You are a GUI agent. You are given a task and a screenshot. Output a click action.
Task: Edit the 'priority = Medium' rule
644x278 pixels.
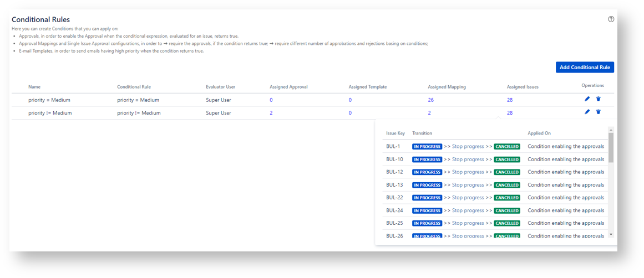587,99
